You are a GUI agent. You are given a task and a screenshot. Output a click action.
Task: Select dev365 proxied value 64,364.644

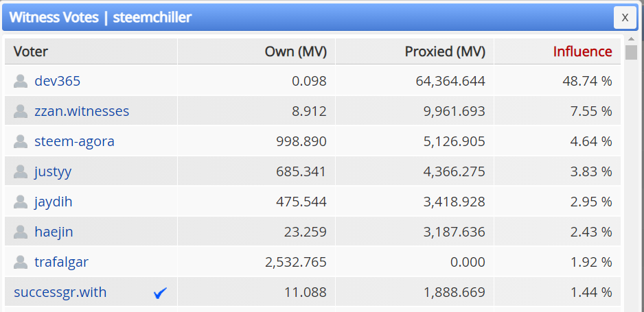[450, 81]
